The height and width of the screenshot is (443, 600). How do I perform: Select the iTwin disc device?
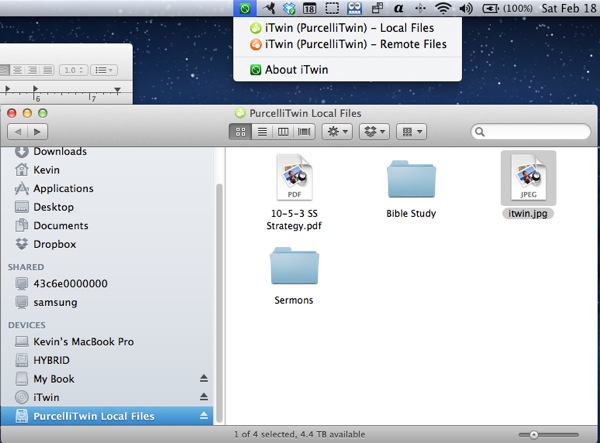107,397
